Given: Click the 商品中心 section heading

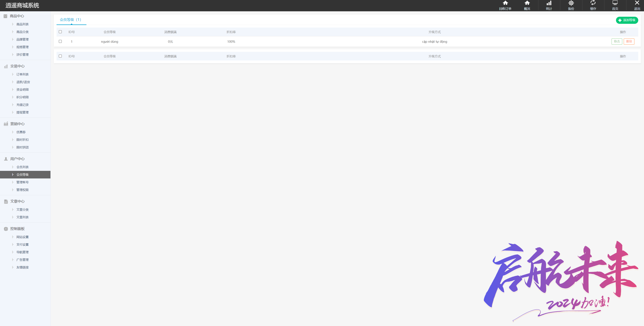Looking at the screenshot, I should [17, 16].
